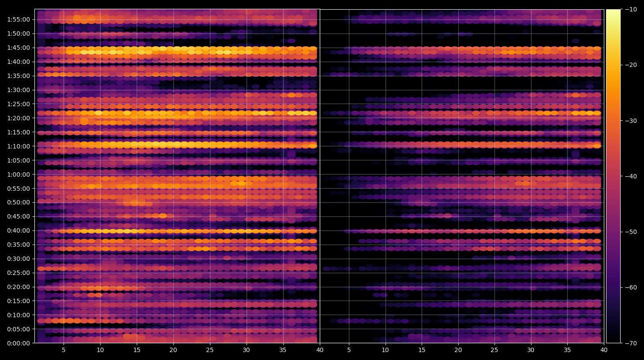
Task: Click the inferno gradient colorbar
Action: (x=613, y=176)
